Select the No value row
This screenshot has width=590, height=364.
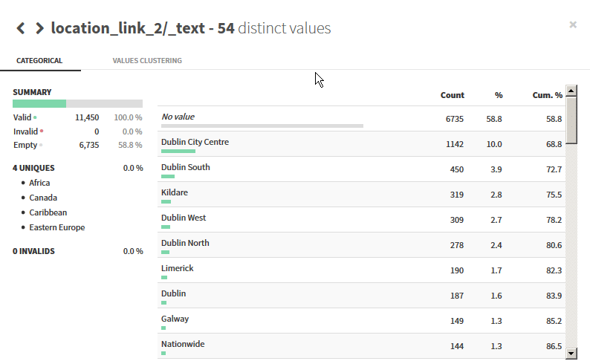click(361, 119)
